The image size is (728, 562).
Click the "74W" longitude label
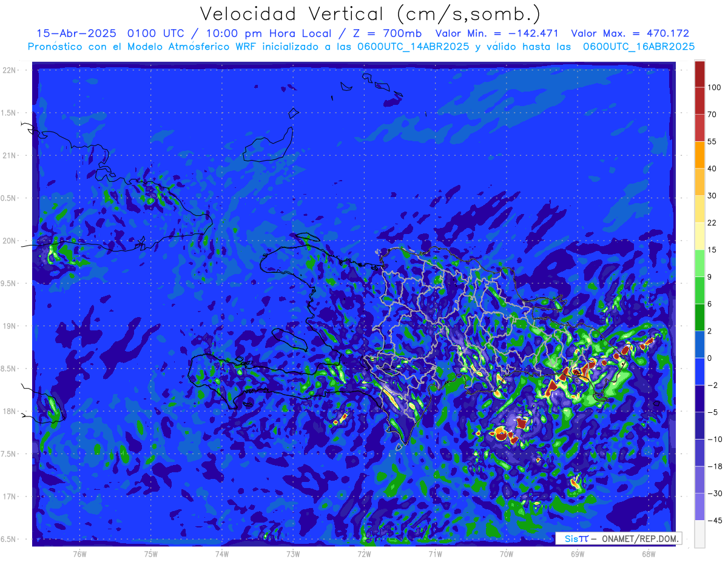coord(222,554)
